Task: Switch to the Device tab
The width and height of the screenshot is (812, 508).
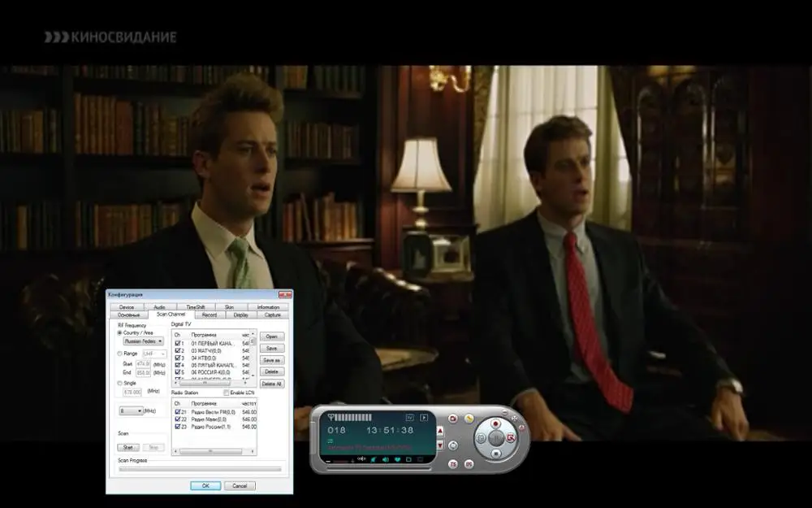Action: [127, 307]
